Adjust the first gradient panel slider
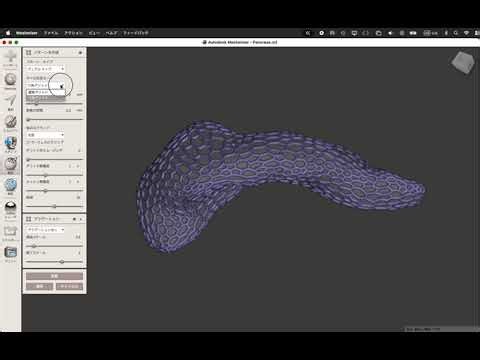This screenshot has width=480, height=360. [x=54, y=246]
